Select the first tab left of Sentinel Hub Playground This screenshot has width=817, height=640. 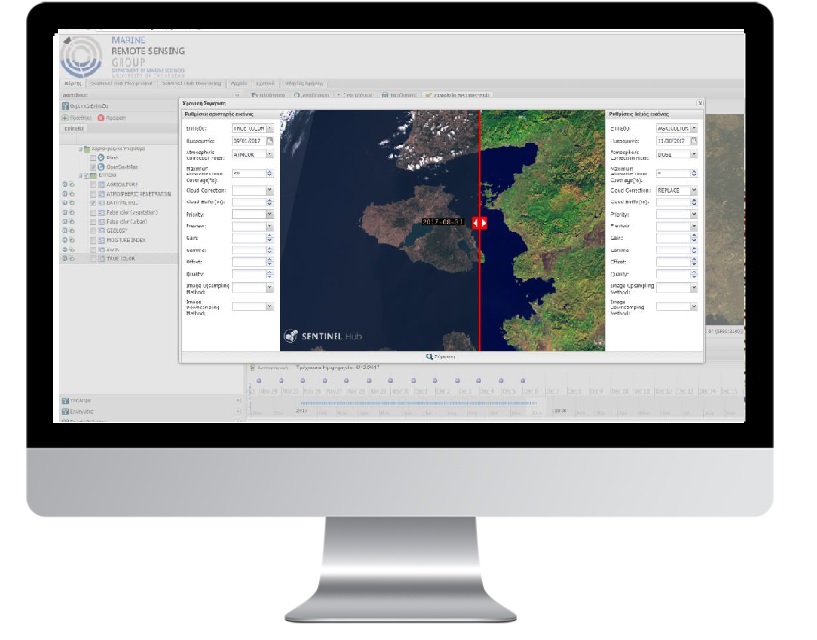click(x=72, y=83)
